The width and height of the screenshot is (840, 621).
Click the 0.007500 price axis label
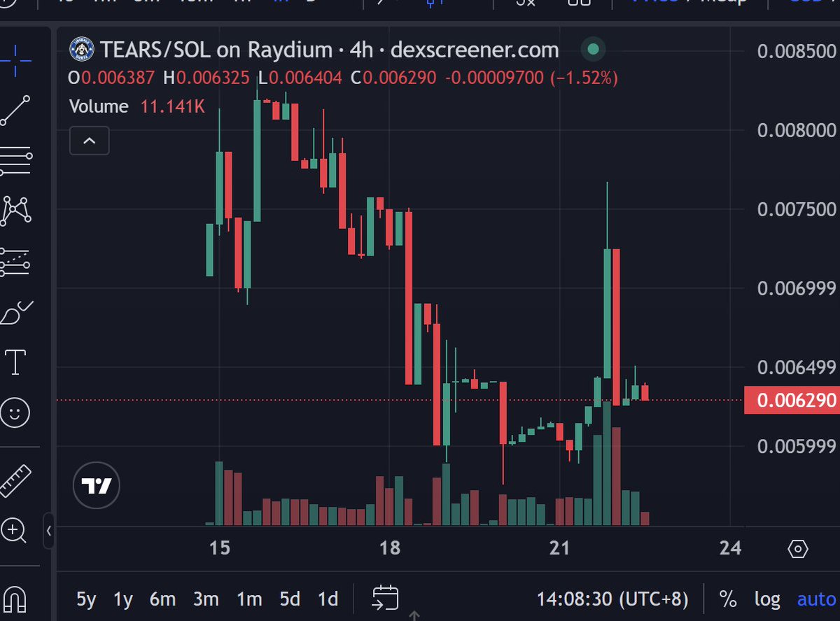point(797,209)
